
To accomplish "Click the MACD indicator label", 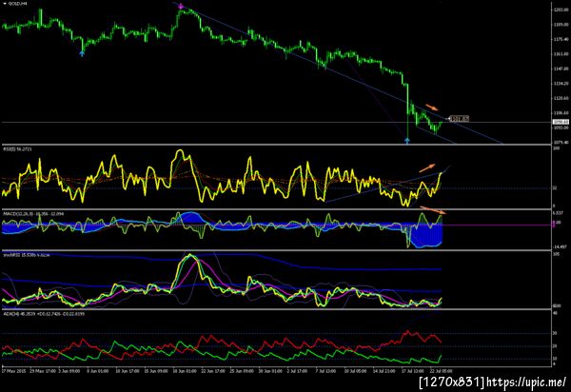I will click(x=33, y=214).
